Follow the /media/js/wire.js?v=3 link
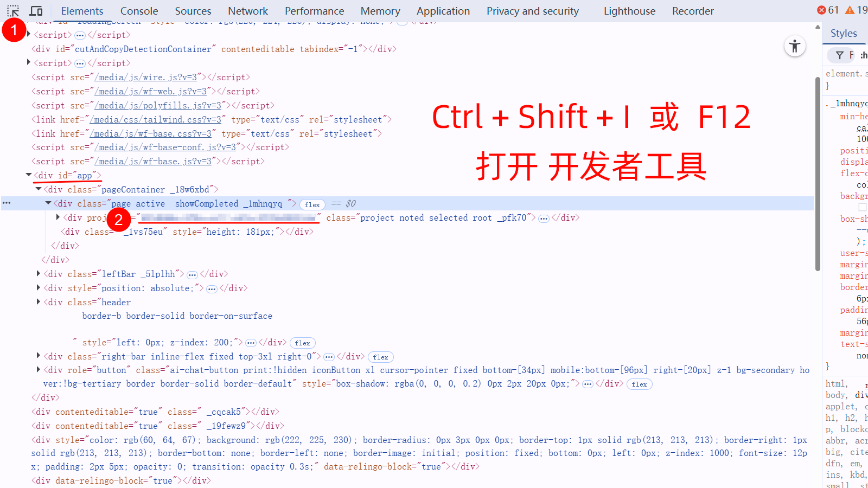This screenshot has width=868, height=488. 146,78
